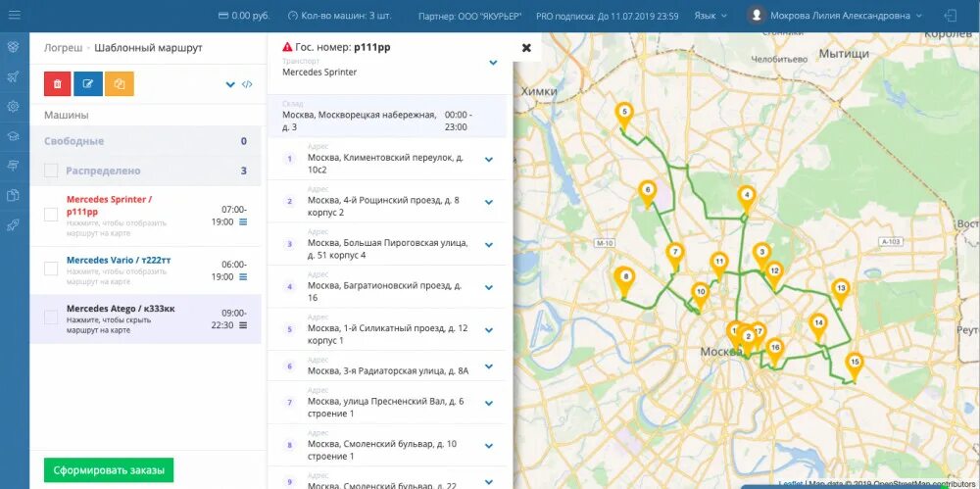Click the 0.00 руб. balance
Screen dimensions: 980x489
(x=244, y=16)
